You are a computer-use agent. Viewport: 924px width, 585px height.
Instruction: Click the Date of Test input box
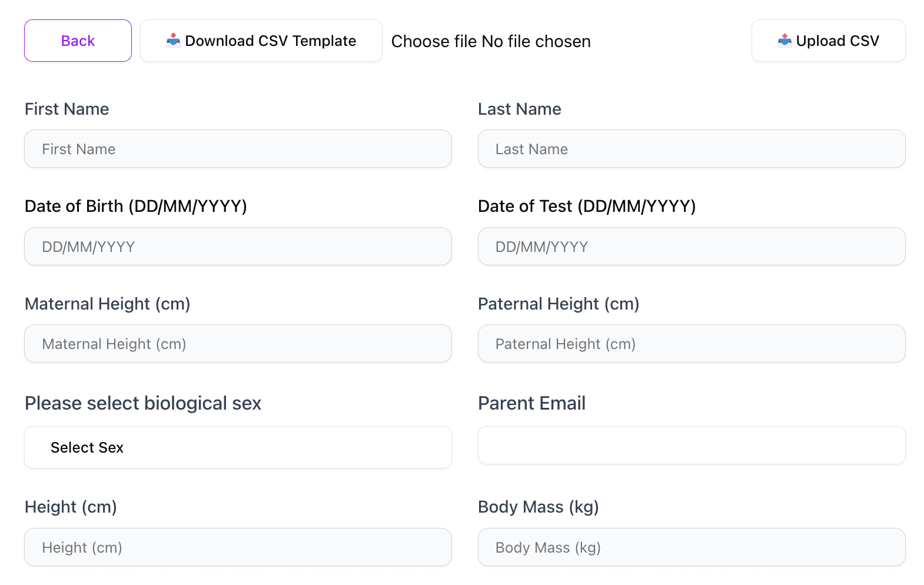(x=691, y=247)
